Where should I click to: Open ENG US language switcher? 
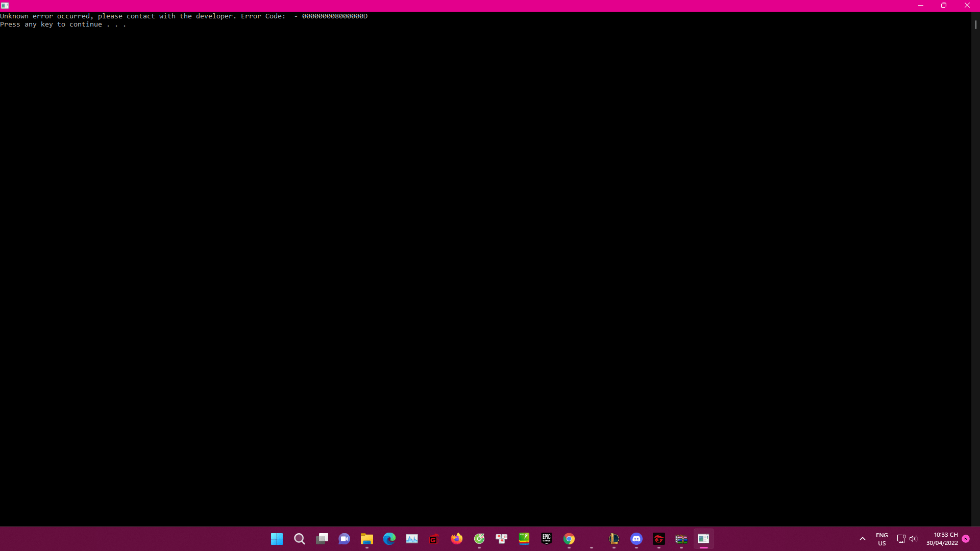(882, 539)
